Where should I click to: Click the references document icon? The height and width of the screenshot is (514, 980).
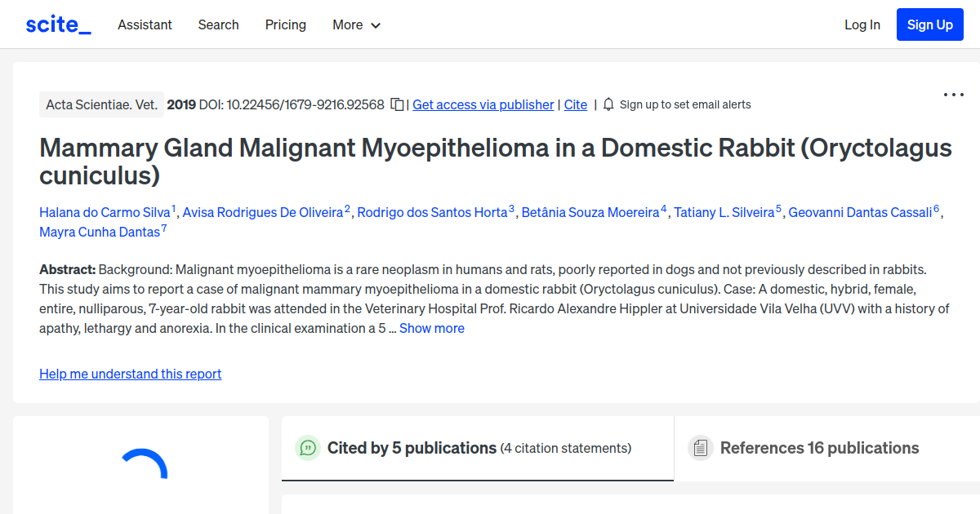click(x=701, y=447)
